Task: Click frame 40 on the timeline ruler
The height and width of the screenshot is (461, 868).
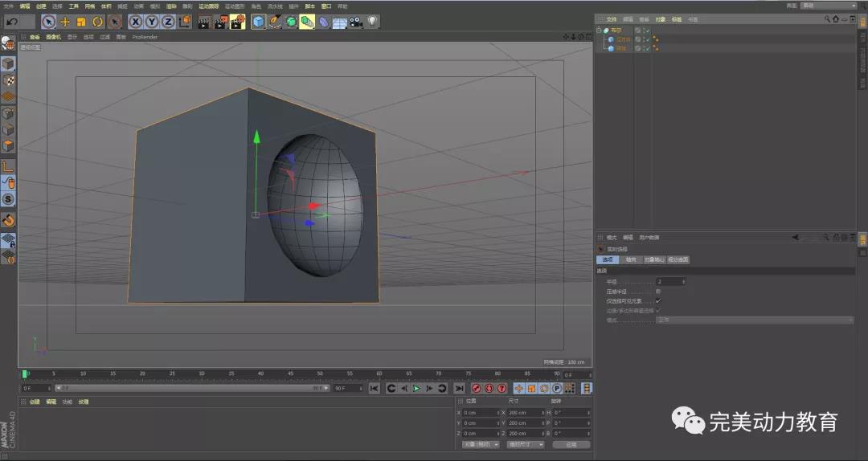Action: tap(260, 374)
